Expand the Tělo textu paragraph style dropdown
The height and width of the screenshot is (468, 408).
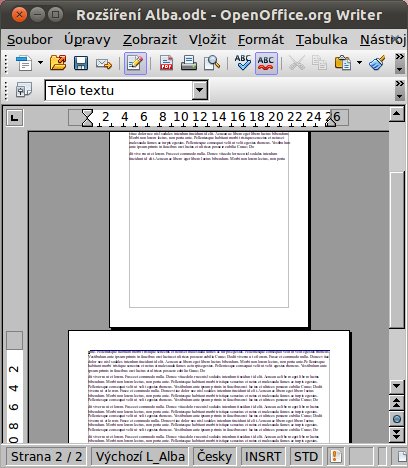[200, 90]
